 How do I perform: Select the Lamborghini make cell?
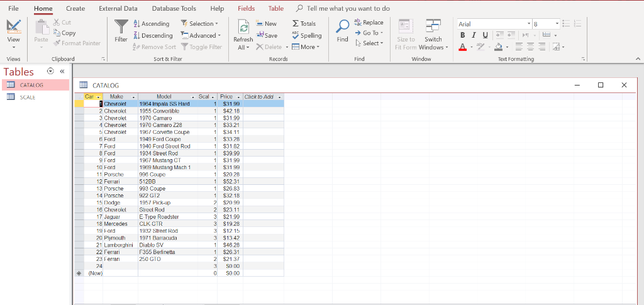coord(120,245)
